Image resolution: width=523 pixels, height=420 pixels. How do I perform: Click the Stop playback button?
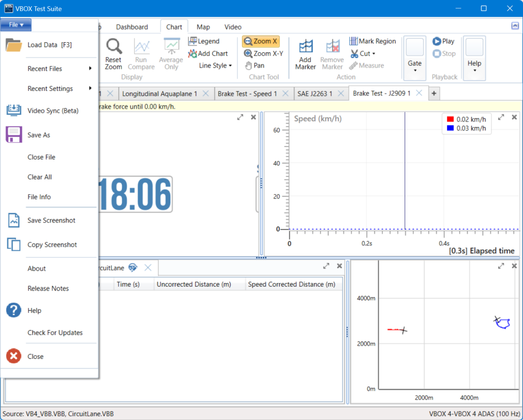(444, 53)
